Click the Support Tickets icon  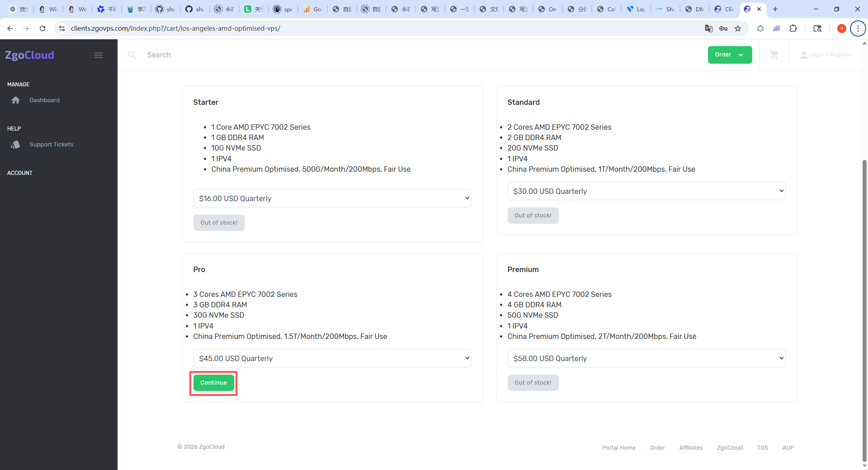point(16,145)
